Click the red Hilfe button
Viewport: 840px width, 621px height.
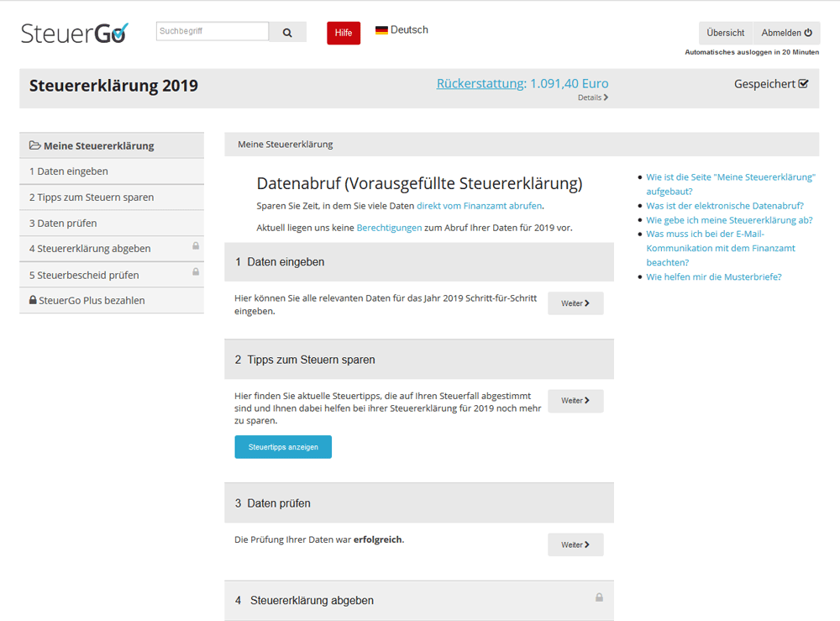[343, 32]
